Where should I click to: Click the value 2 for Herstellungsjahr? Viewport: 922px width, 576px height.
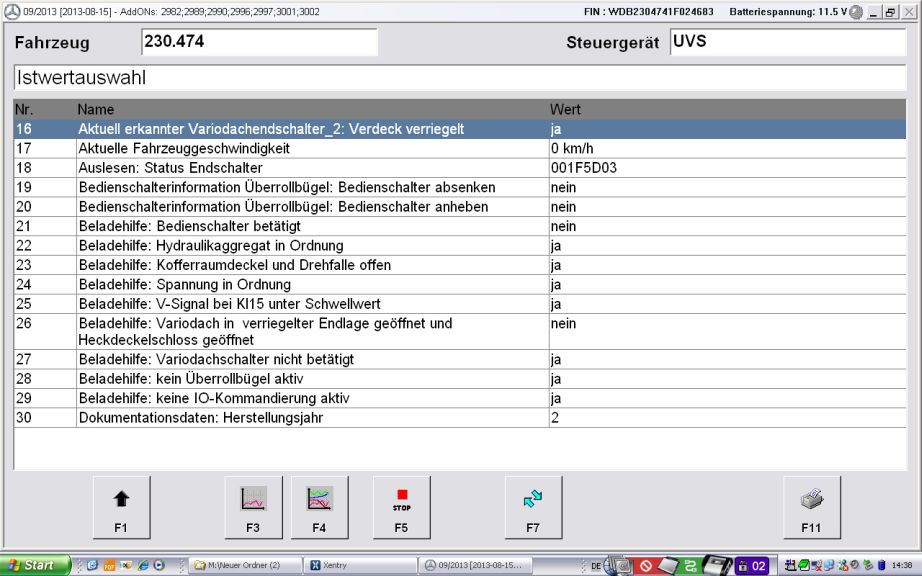click(x=555, y=417)
